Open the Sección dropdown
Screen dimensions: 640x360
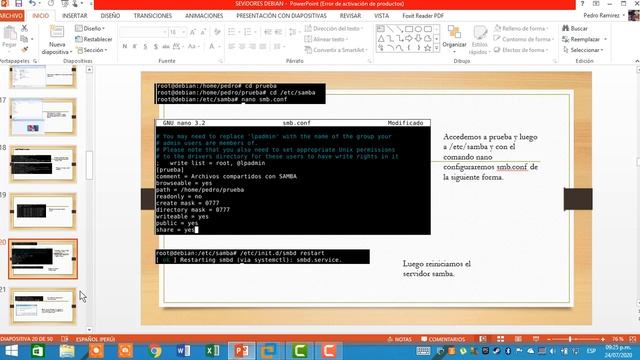click(92, 50)
